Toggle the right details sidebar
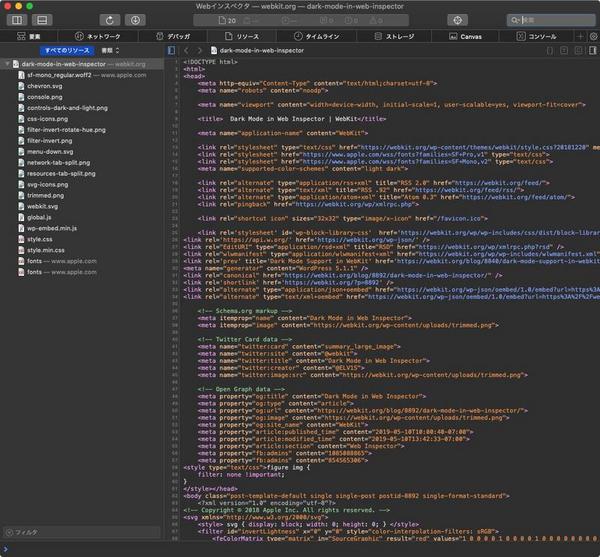 click(593, 50)
